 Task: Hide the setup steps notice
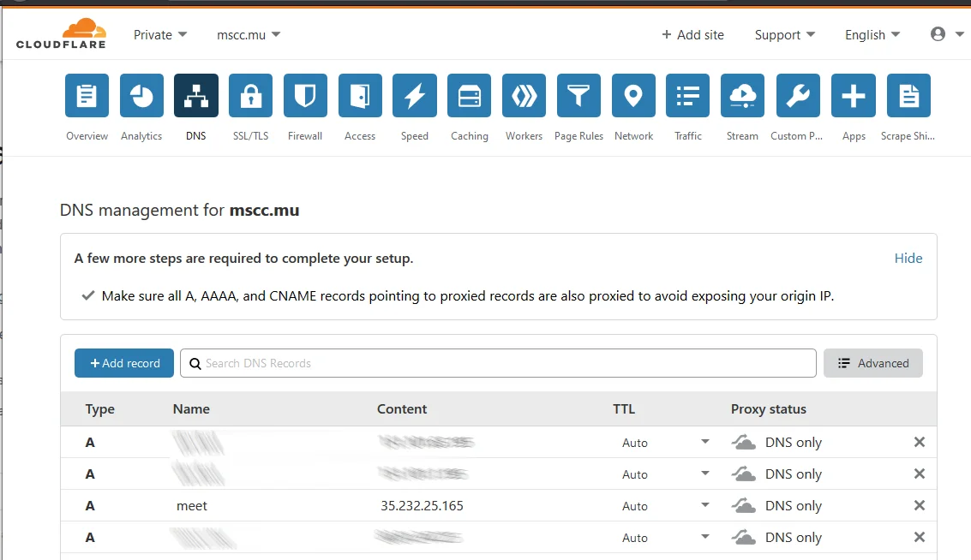click(908, 258)
